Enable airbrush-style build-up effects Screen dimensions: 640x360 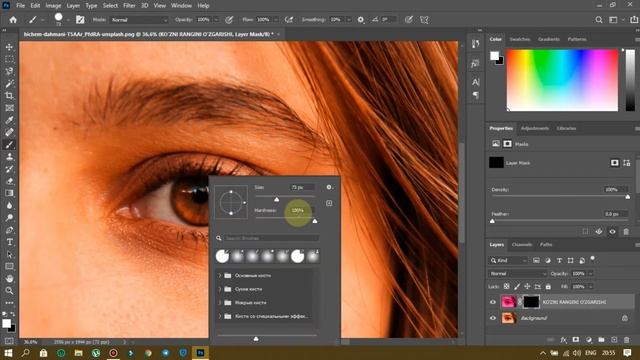(289, 20)
